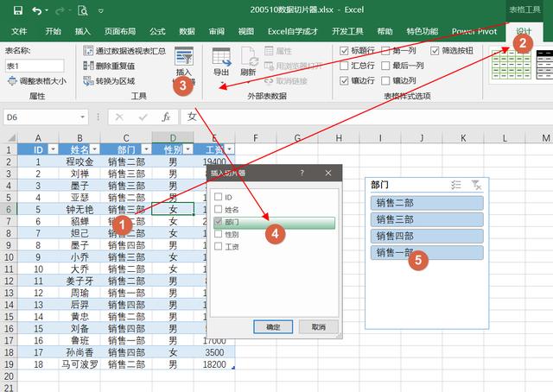Select column A header
Viewport: 553px width, 392px height.
click(x=38, y=137)
